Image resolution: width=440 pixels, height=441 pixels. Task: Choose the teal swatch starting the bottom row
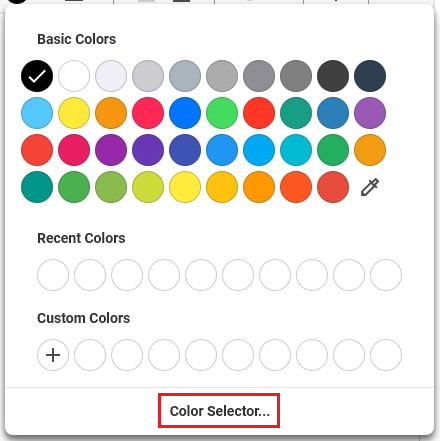tap(37, 187)
